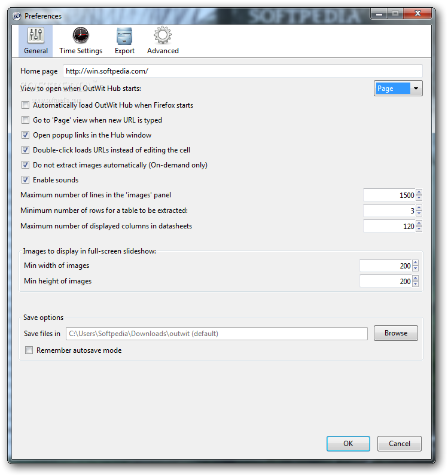Click the Min height of images field

386,281
